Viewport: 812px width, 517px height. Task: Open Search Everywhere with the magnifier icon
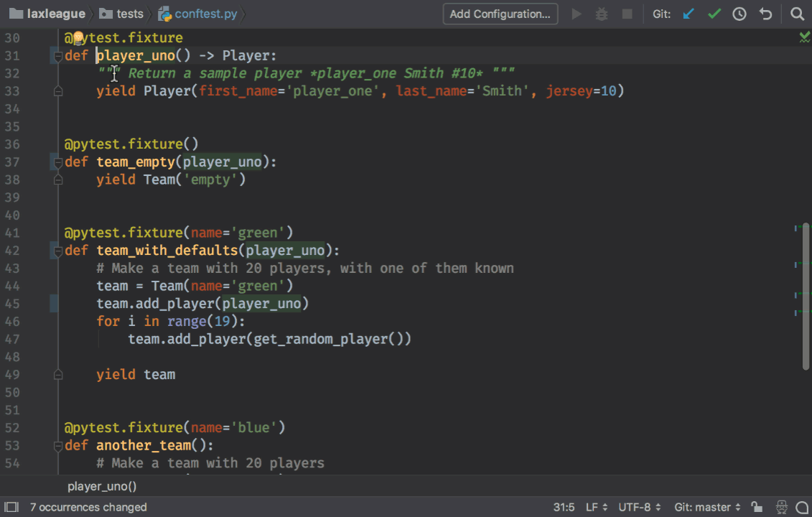pos(797,14)
